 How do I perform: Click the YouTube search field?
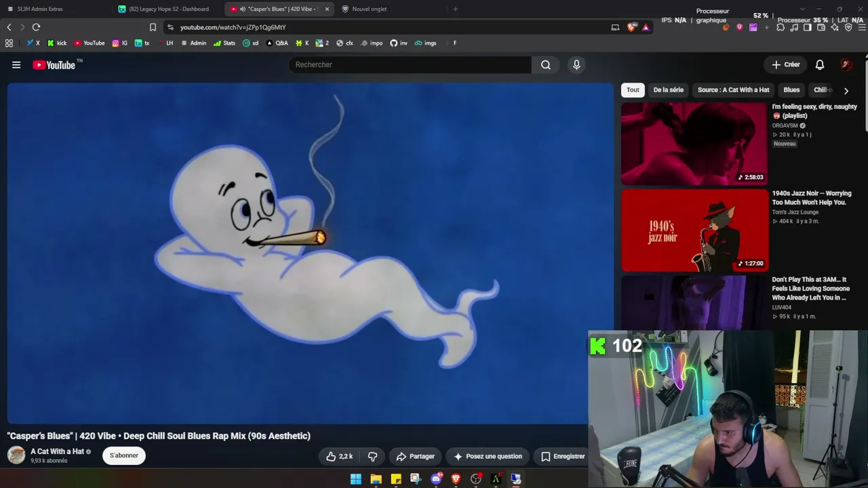pyautogui.click(x=410, y=64)
